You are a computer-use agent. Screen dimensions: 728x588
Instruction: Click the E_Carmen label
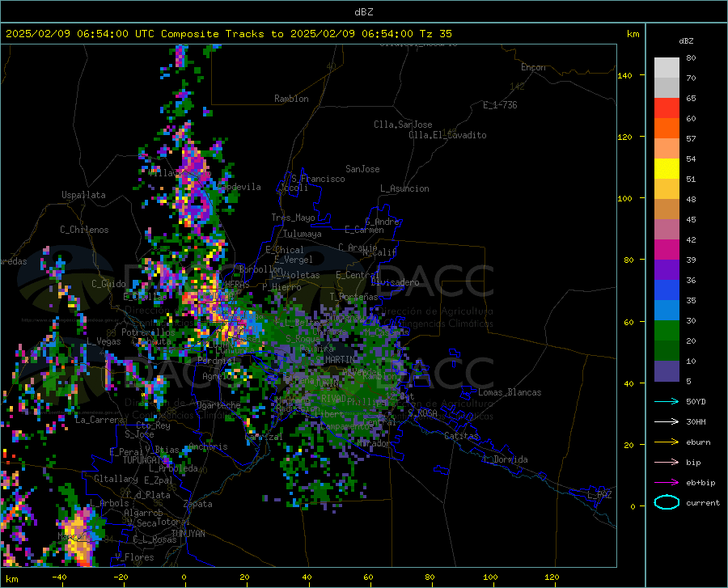point(364,230)
